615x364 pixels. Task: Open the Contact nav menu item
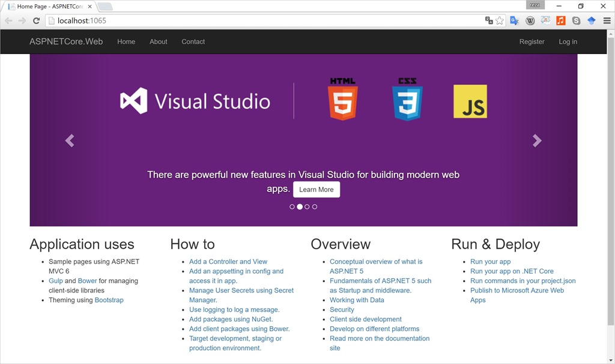193,41
